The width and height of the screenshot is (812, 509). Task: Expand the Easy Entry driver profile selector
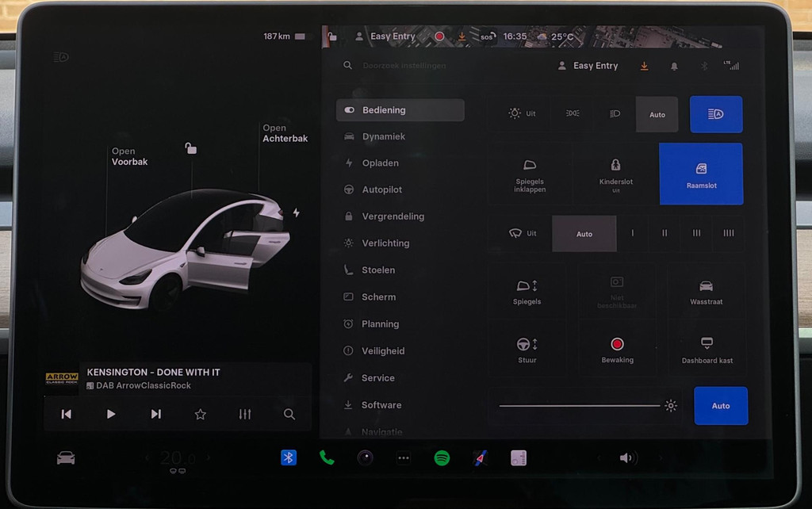tap(588, 66)
